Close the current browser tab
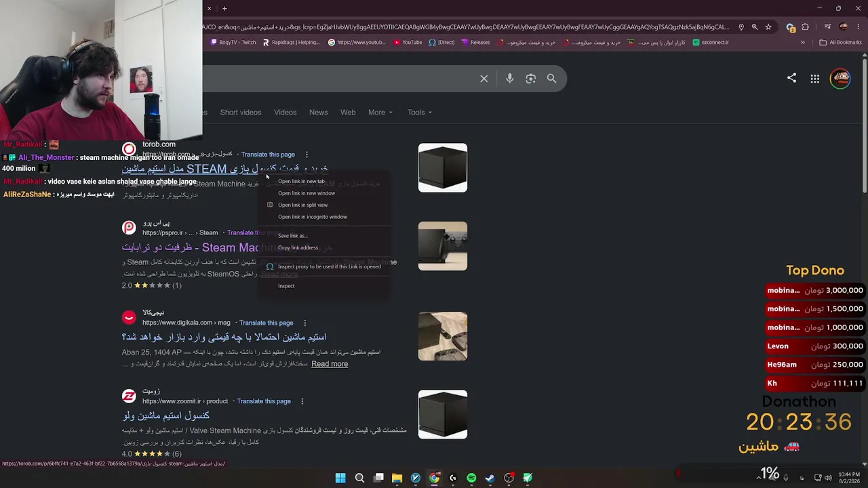This screenshot has width=868, height=488. tap(209, 8)
